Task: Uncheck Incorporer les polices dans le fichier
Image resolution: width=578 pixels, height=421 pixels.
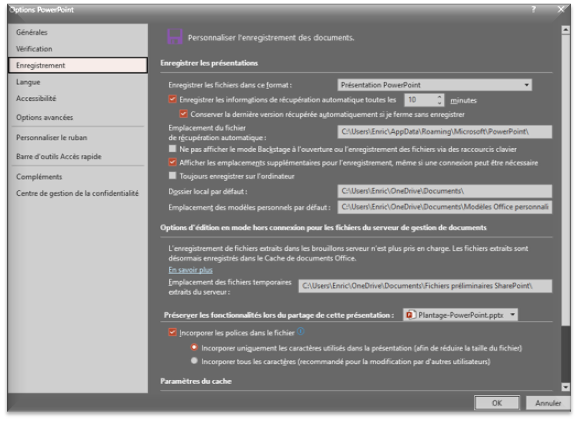Action: tap(172, 333)
